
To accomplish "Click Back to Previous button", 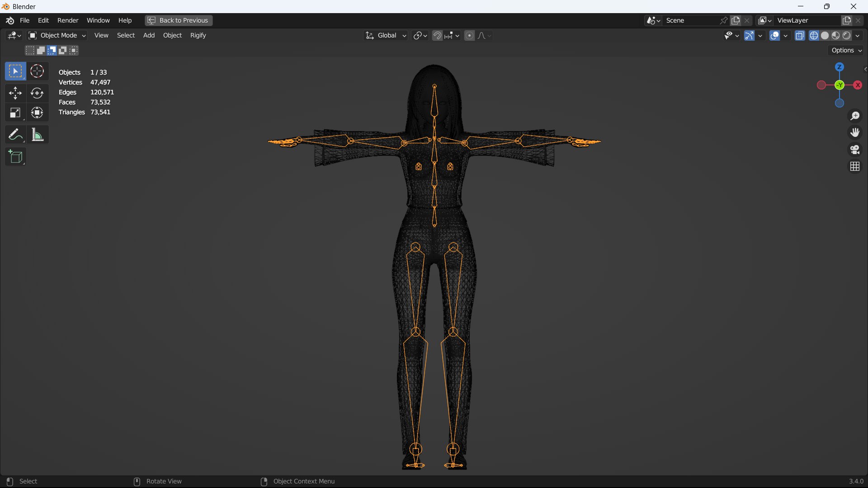I will click(x=179, y=20).
